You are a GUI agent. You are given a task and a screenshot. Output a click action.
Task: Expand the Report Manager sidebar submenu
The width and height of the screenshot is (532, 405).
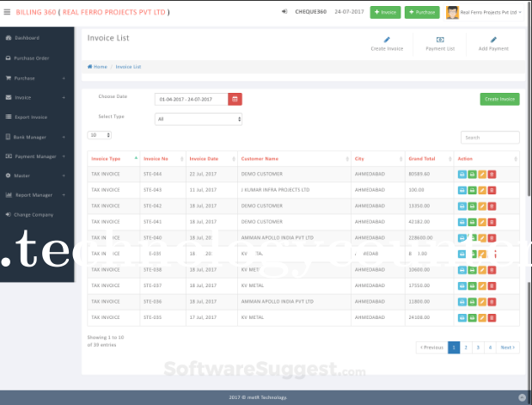click(x=64, y=195)
